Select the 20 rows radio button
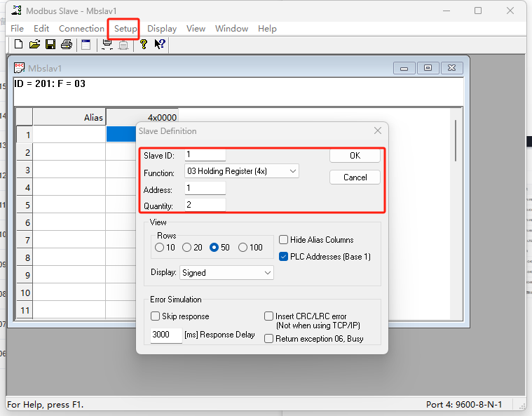532x416 pixels. (186, 247)
